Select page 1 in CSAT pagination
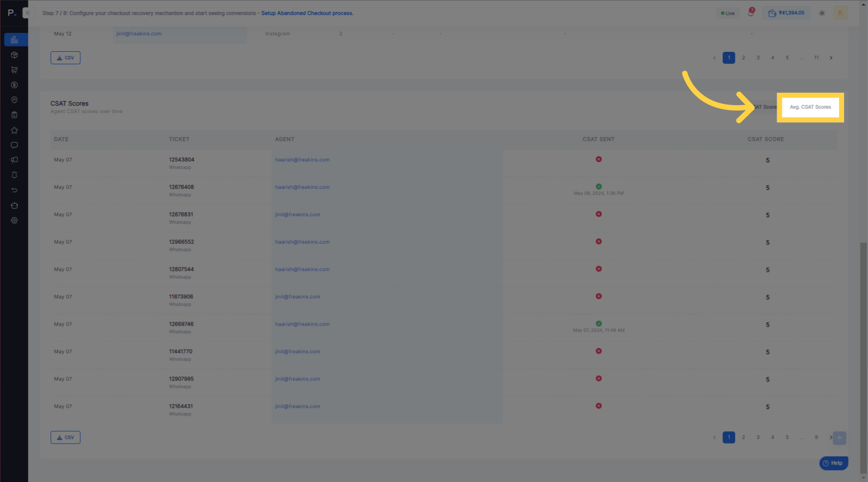Image resolution: width=868 pixels, height=482 pixels. 729,438
